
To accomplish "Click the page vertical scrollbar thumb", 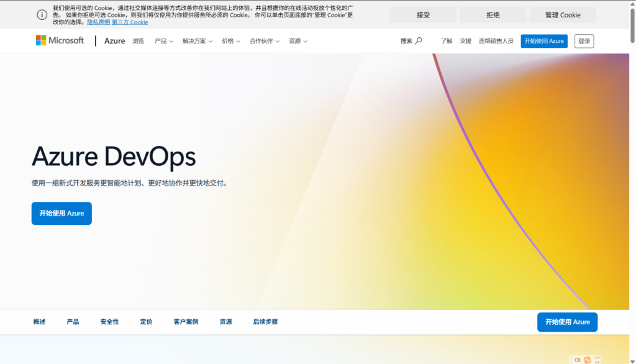I will click(632, 25).
